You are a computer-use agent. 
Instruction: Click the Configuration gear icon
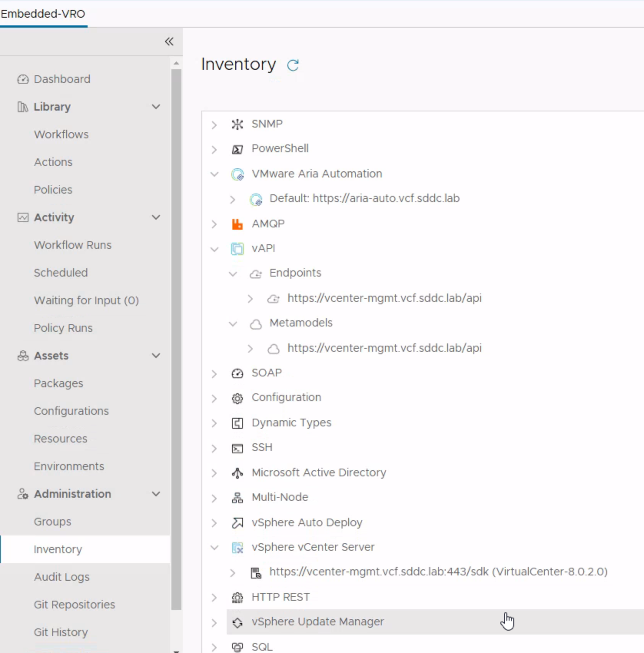point(237,398)
